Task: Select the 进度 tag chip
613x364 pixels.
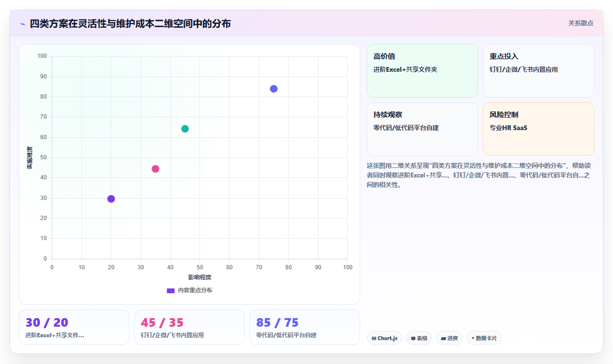Action: click(449, 338)
